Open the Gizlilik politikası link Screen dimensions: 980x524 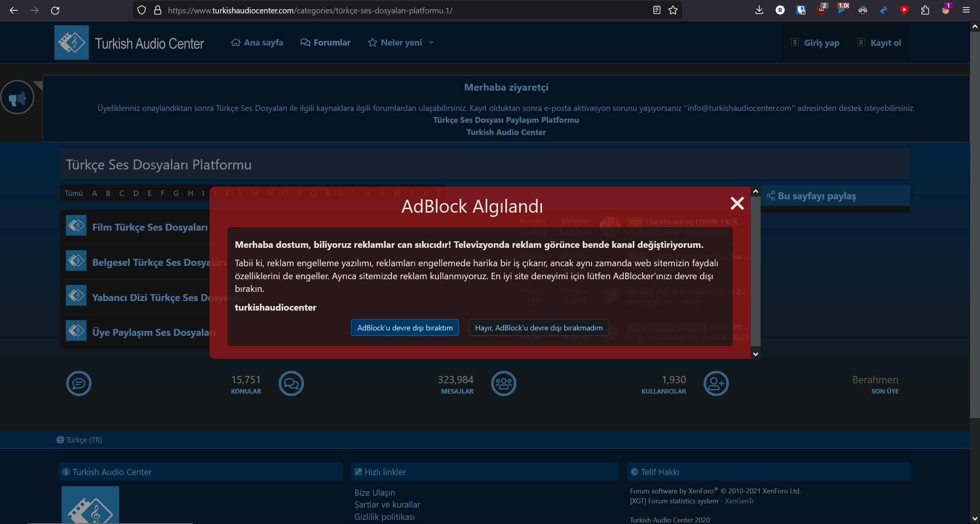[384, 517]
